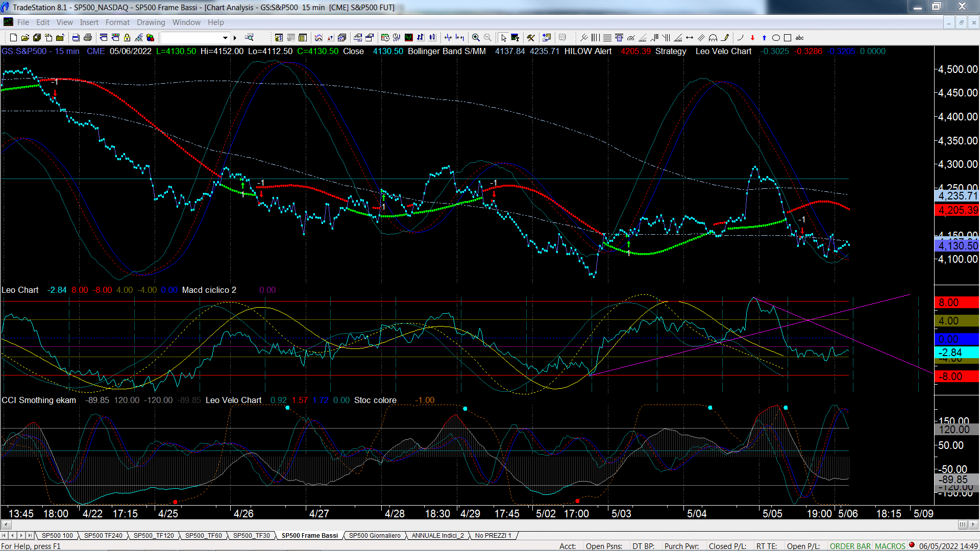Switch to the SP500 100 tab

(x=57, y=535)
